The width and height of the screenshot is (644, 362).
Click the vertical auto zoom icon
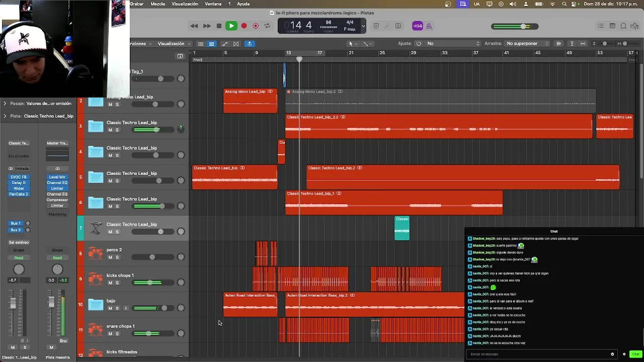(x=572, y=44)
